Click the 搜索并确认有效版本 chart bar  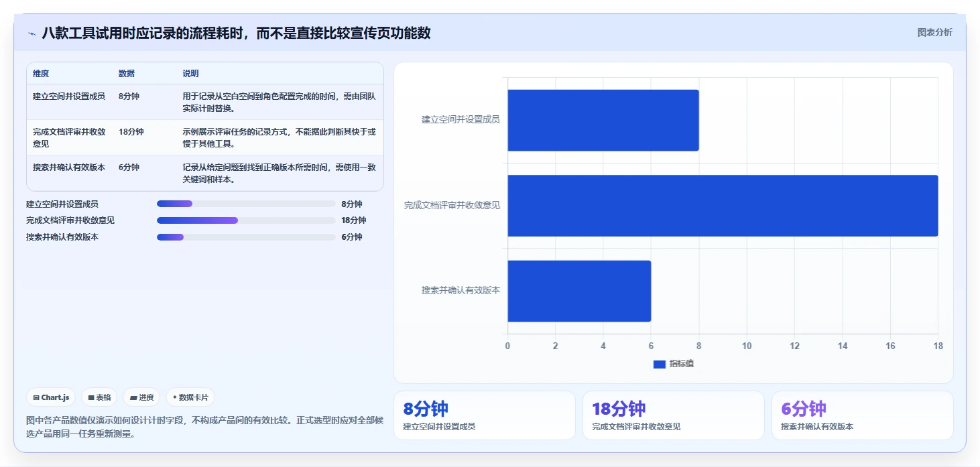[x=579, y=291]
